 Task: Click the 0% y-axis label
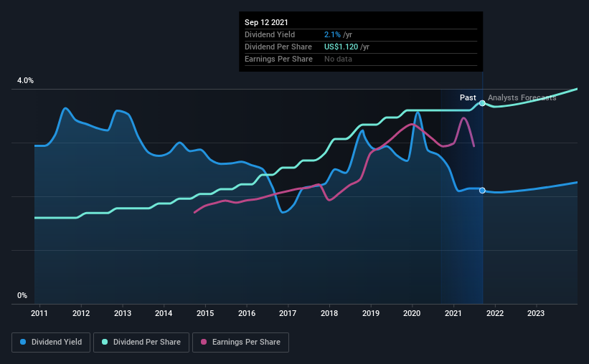[x=22, y=296]
